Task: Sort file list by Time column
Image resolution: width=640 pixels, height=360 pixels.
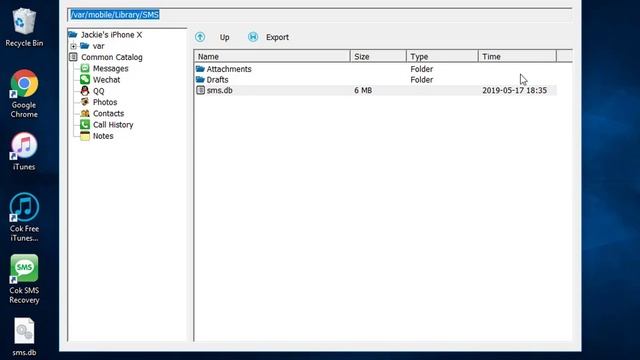Action: 517,56
